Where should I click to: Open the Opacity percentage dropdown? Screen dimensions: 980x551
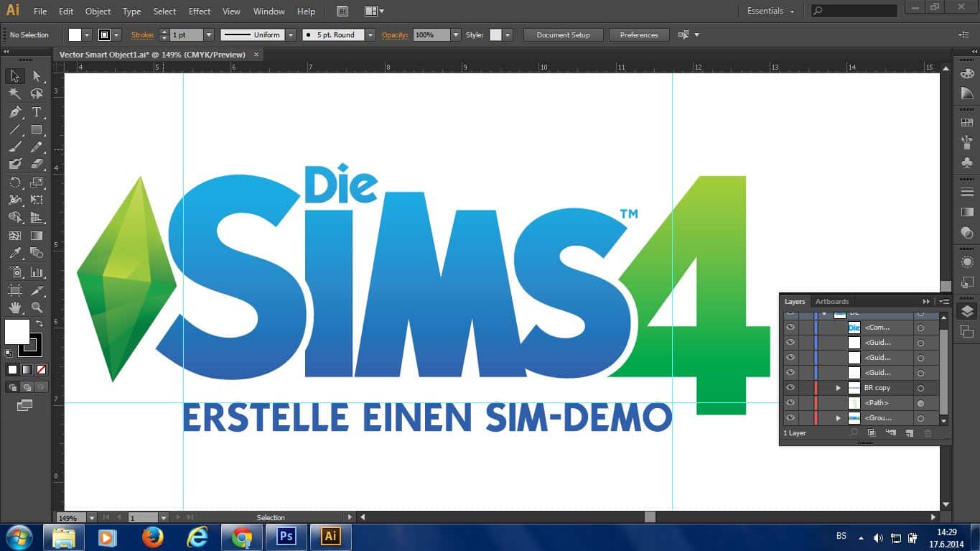[455, 34]
